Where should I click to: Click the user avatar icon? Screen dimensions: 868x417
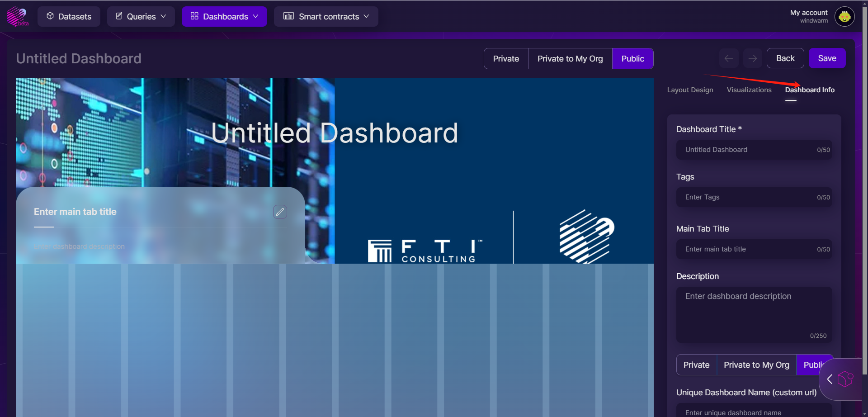point(844,17)
